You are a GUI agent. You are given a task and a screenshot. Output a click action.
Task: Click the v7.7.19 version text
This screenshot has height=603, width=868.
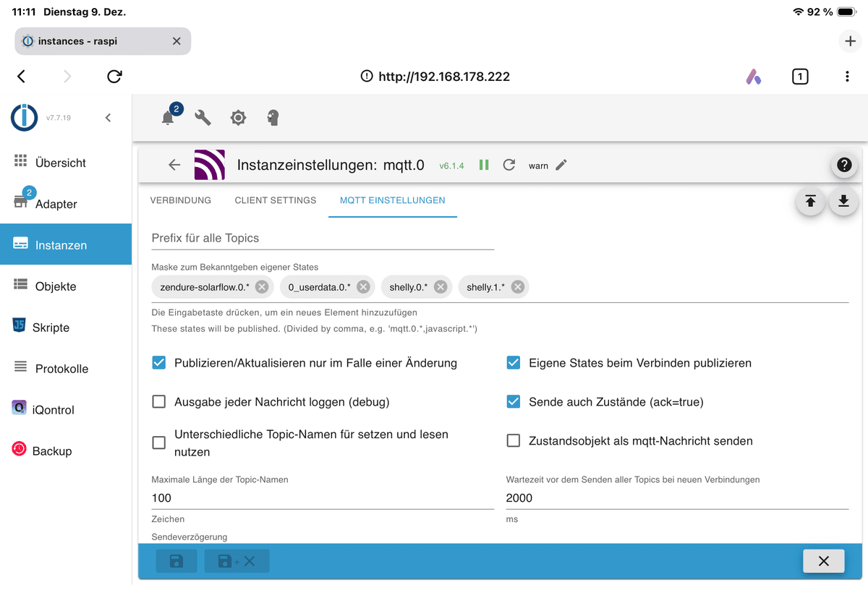(59, 117)
